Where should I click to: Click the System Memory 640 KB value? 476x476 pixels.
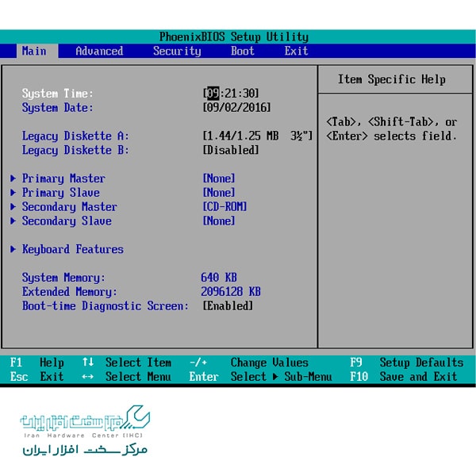point(219,278)
